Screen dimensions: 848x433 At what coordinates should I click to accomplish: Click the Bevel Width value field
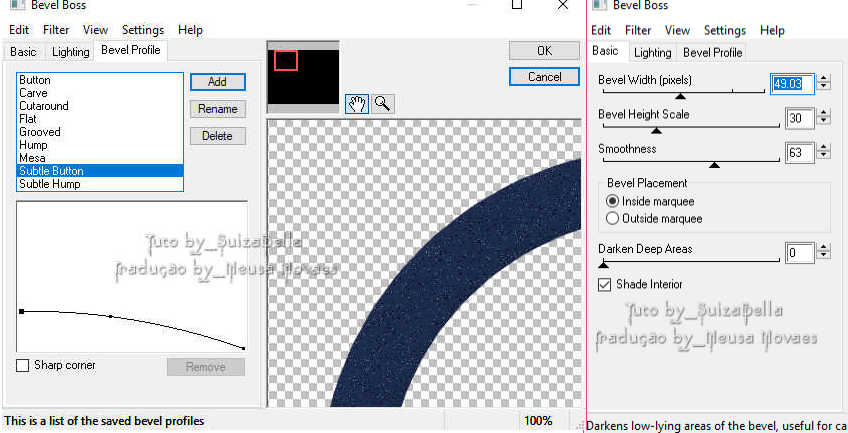[792, 84]
